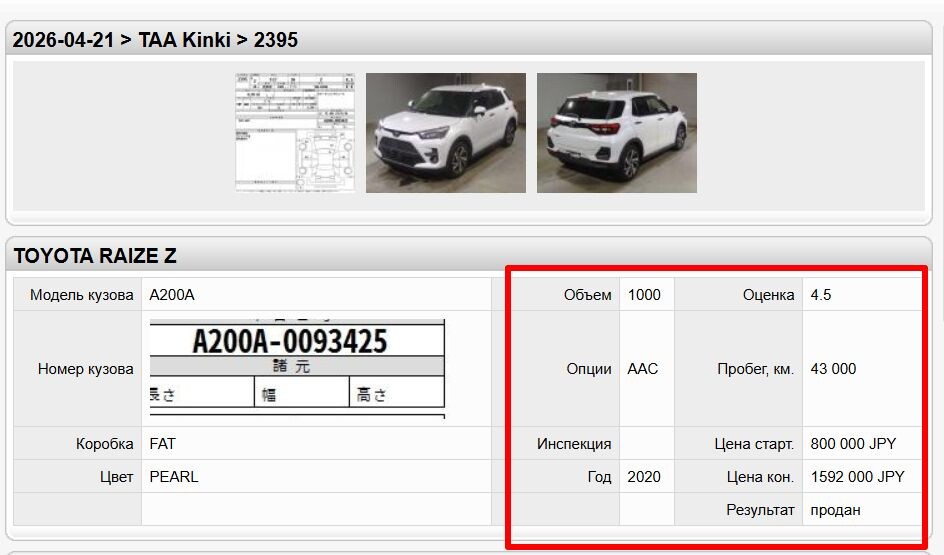This screenshot has height=555, width=944.
Task: Click the 'Год' label
Action: (x=599, y=477)
